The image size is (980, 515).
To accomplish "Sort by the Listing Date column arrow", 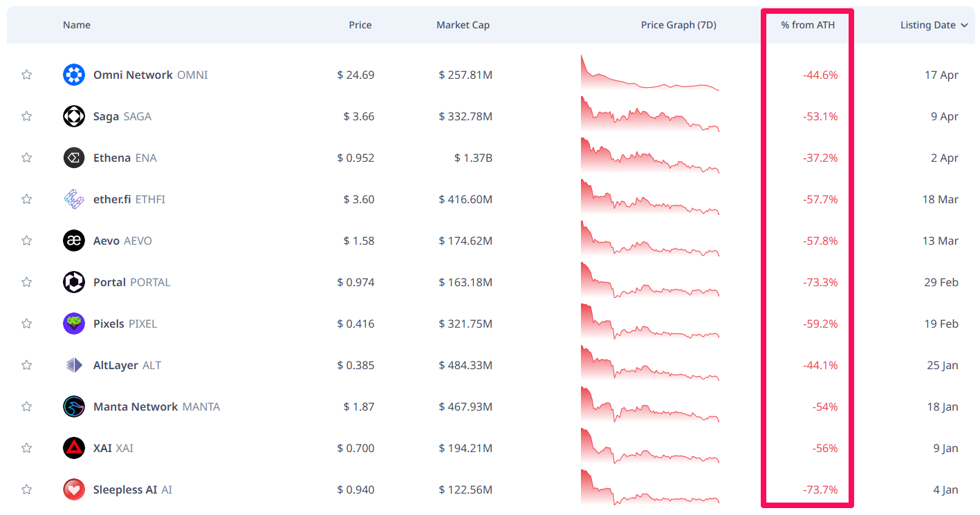I will (964, 26).
